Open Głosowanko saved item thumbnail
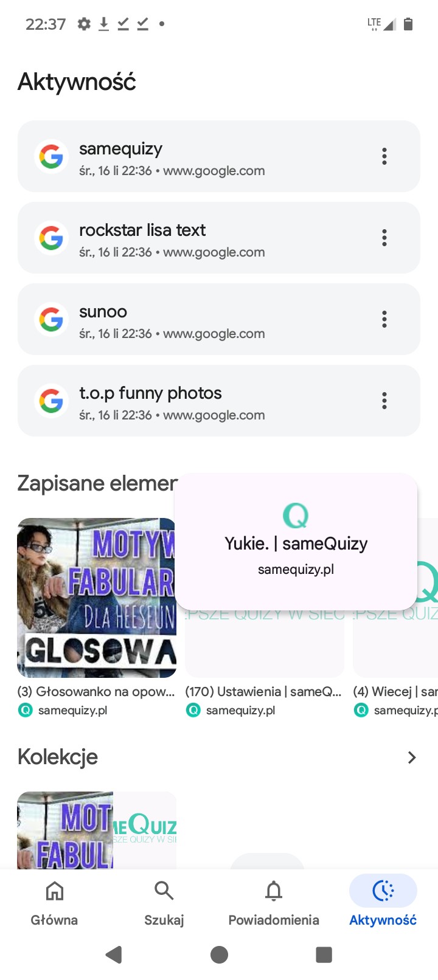 click(x=97, y=598)
